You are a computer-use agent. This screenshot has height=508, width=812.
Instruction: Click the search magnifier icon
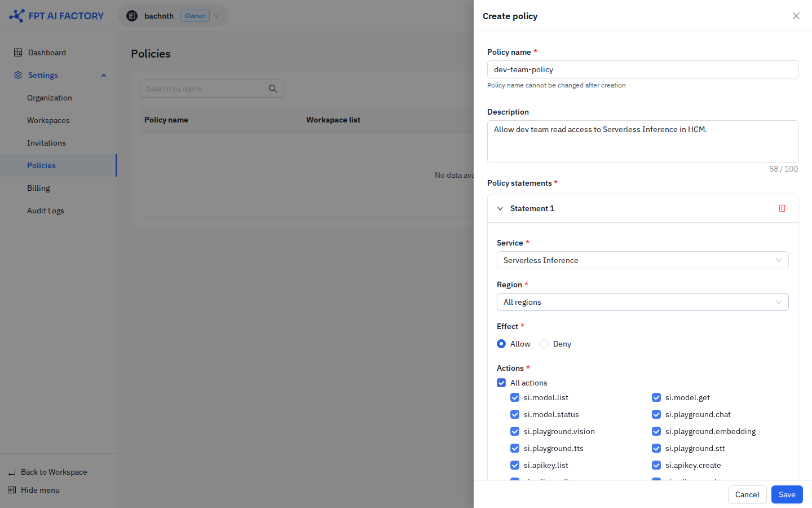coord(273,89)
